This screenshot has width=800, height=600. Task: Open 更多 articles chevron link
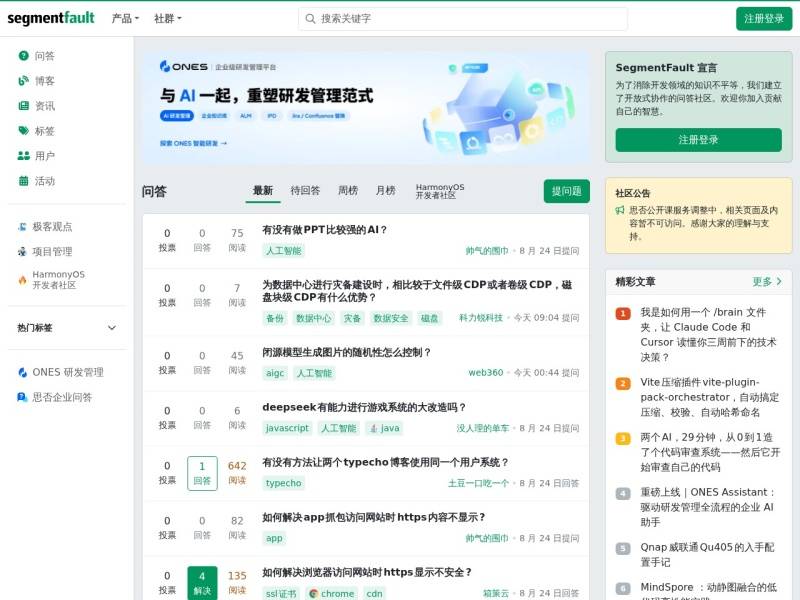(x=767, y=282)
